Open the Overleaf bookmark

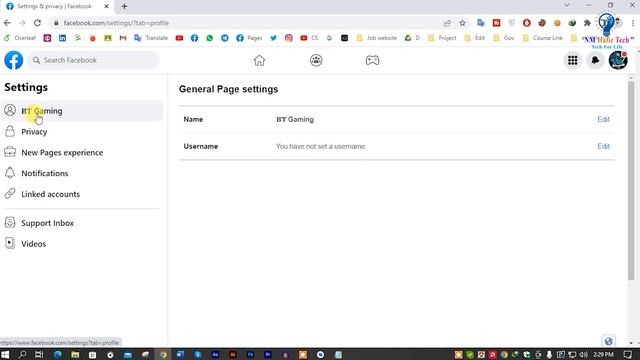[20, 38]
